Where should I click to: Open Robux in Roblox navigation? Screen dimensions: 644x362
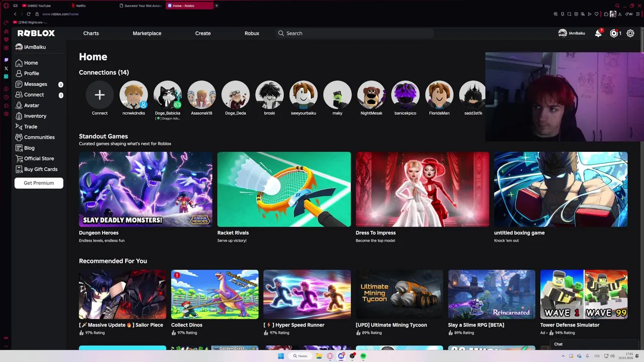(x=252, y=33)
